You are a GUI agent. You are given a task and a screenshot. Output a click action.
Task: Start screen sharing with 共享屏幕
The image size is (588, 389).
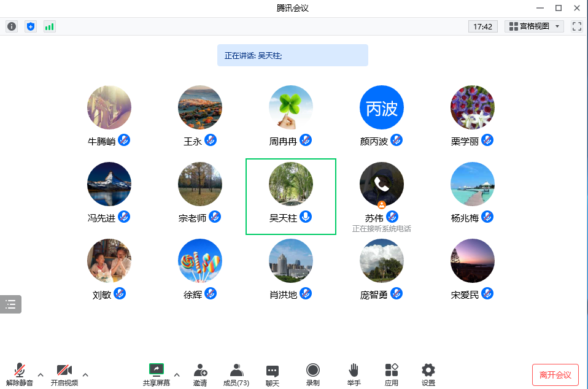click(157, 375)
